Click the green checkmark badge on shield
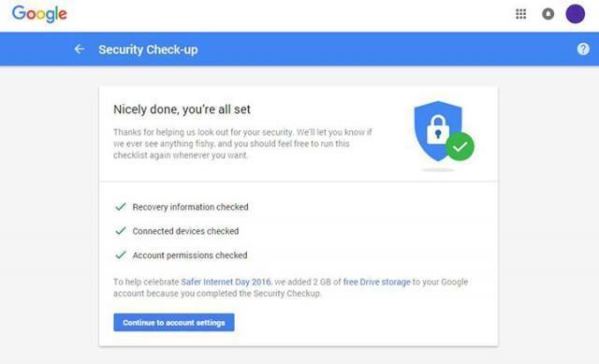599x364 pixels. click(460, 147)
